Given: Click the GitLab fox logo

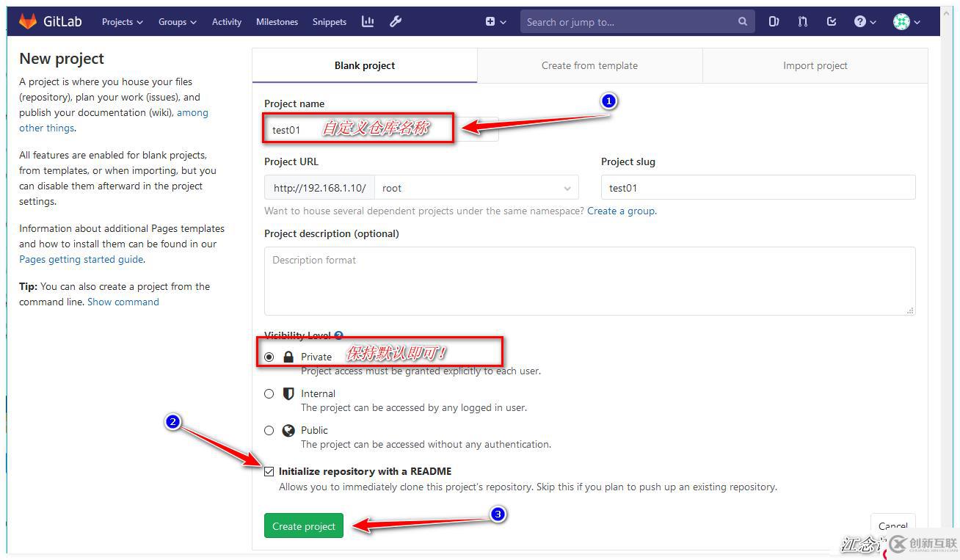Looking at the screenshot, I should [x=28, y=21].
